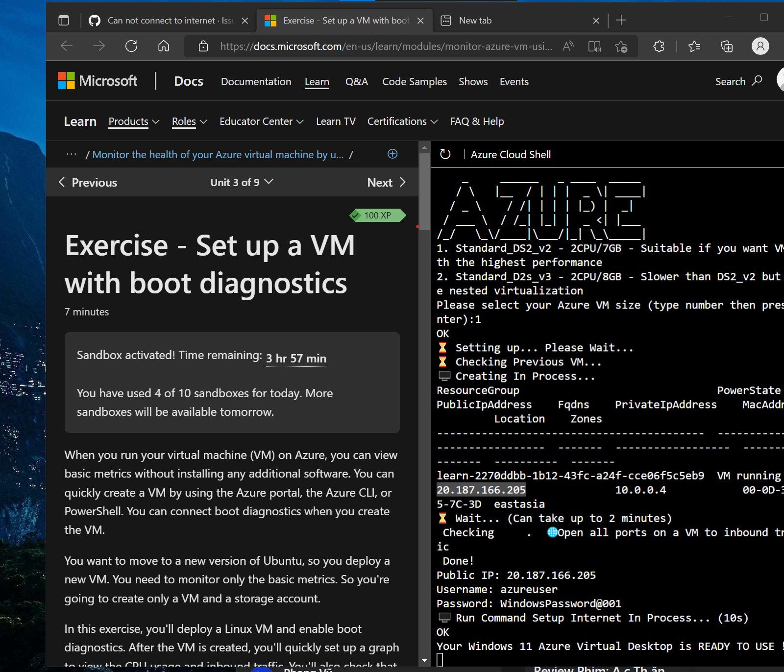784x672 pixels.
Task: Click the browser forward arrow
Action: pyautogui.click(x=99, y=46)
